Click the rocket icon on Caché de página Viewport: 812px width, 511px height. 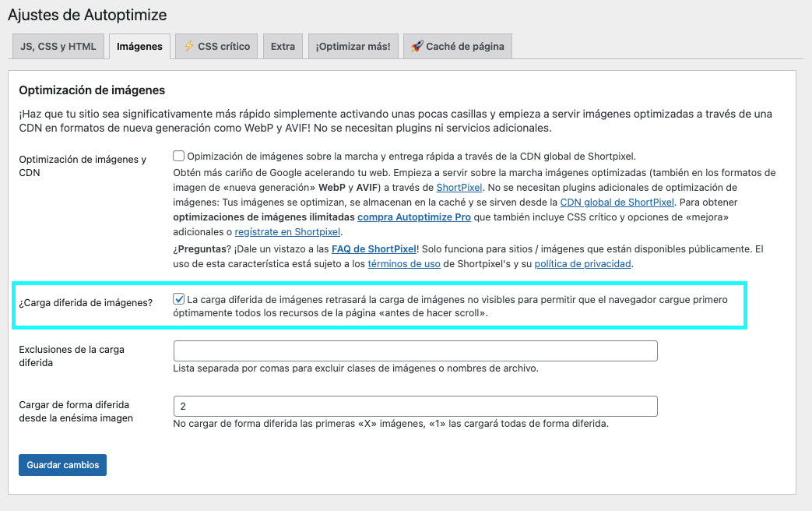[417, 46]
